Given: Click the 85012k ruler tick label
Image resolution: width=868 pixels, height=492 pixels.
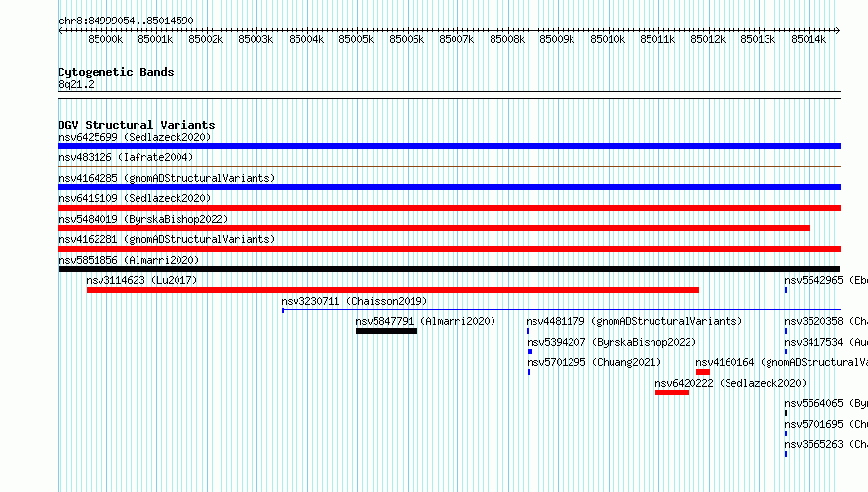Looking at the screenshot, I should point(708,39).
